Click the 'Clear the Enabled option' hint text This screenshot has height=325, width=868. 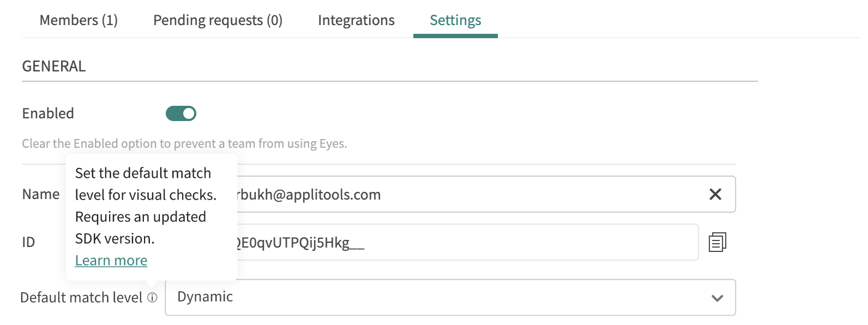point(184,143)
